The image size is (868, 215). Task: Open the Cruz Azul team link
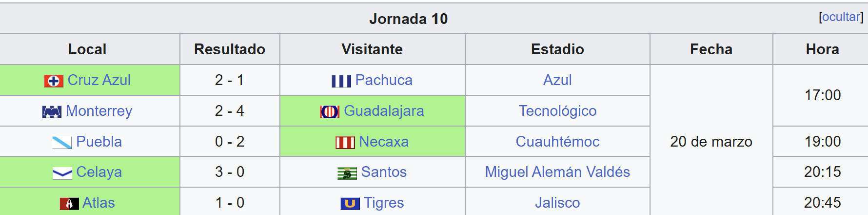99,80
